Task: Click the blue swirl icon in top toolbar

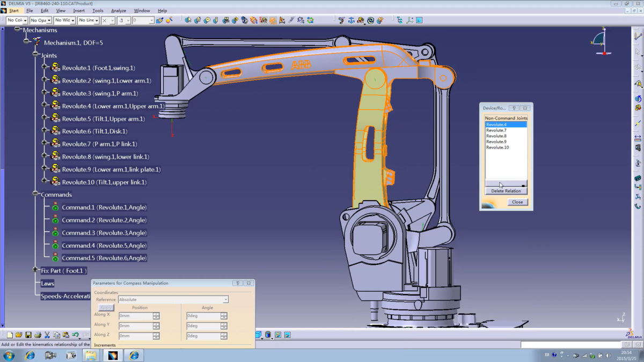Action: [x=370, y=20]
